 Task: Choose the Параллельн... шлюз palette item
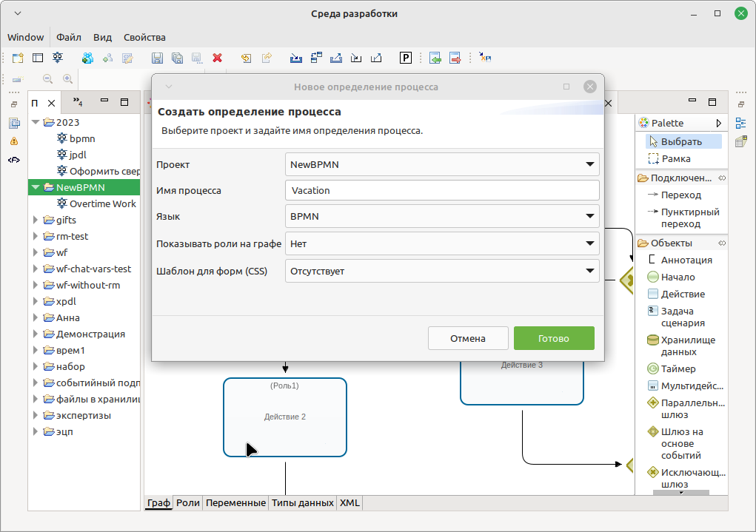686,408
